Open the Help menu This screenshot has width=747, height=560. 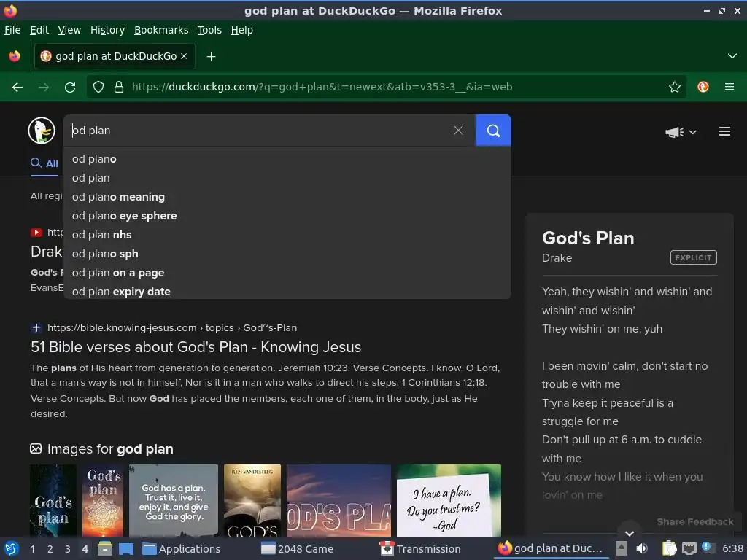tap(242, 30)
